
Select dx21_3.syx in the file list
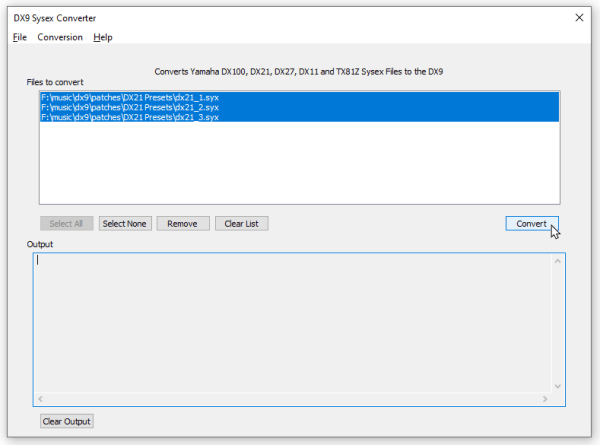[x=130, y=117]
